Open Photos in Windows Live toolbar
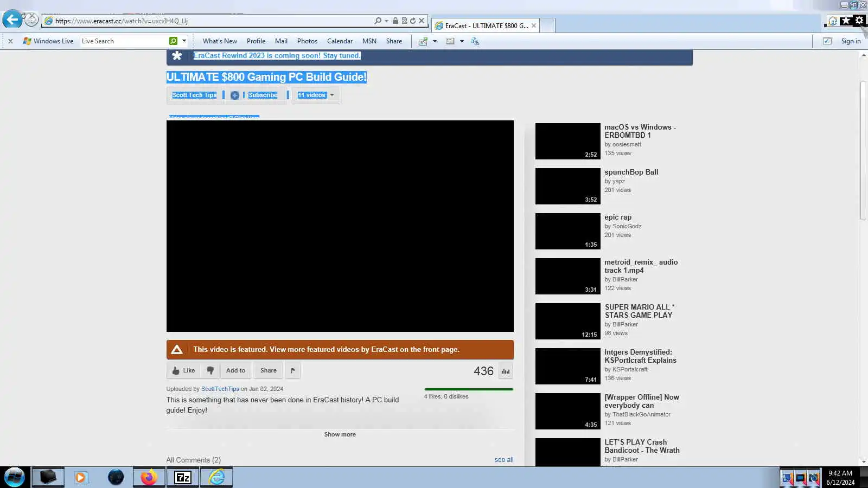Viewport: 868px width, 488px height. click(307, 41)
